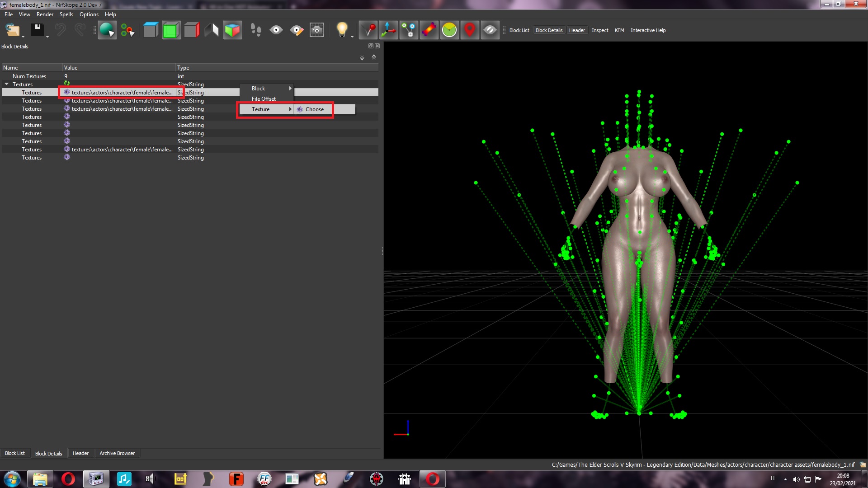Open the Save button dropdown arrow

click(x=47, y=37)
